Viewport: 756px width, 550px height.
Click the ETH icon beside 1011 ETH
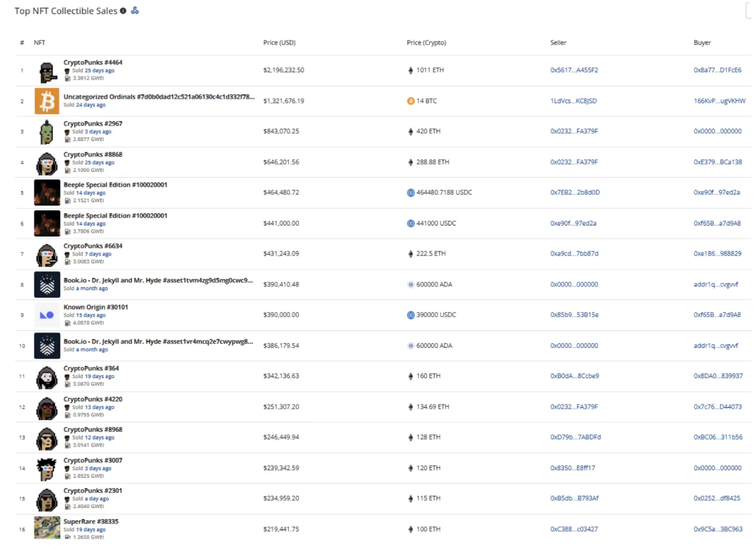[x=411, y=70]
